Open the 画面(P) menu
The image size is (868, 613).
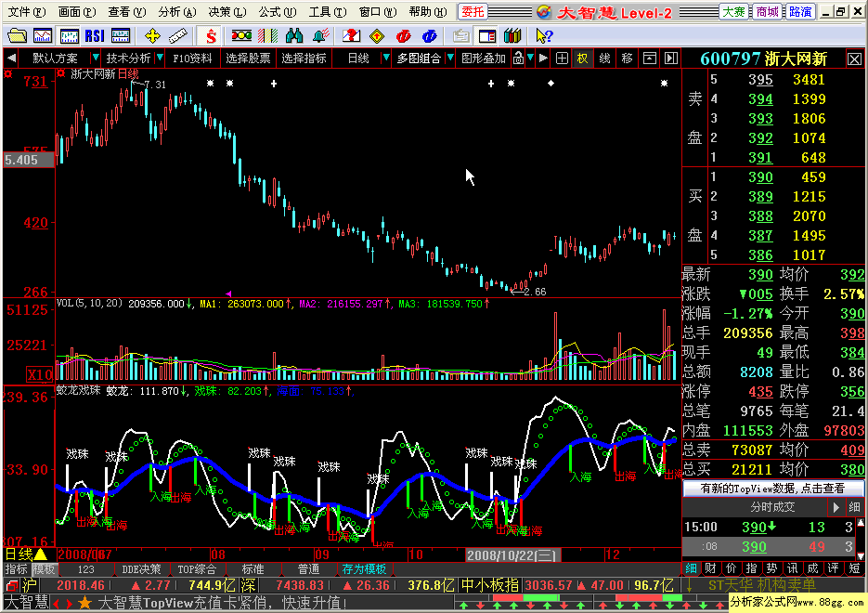[77, 12]
